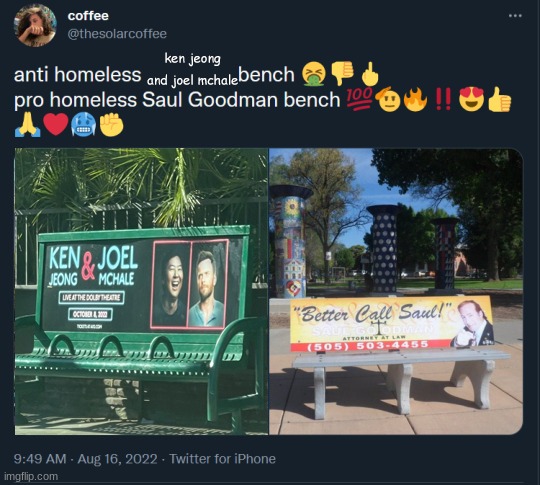Open the Ken Jeong Joel McHale bench photo
Screen dimensions: 540x485
(141, 291)
